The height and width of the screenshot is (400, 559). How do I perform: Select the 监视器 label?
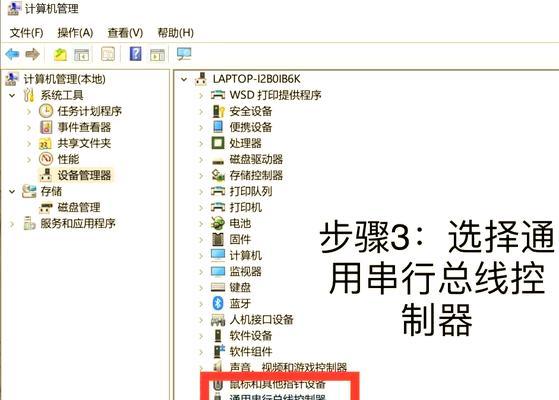245,271
